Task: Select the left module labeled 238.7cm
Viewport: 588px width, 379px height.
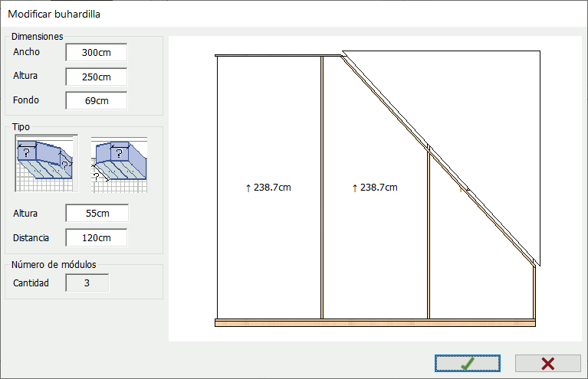Action: 268,188
